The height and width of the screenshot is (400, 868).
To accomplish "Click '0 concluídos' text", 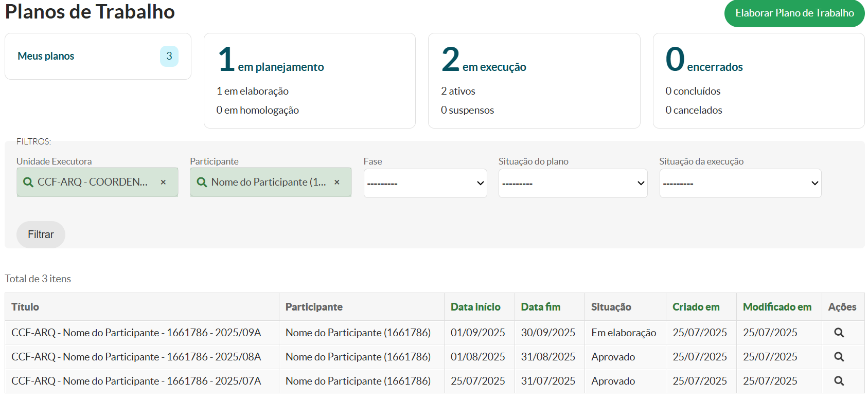I will coord(693,91).
